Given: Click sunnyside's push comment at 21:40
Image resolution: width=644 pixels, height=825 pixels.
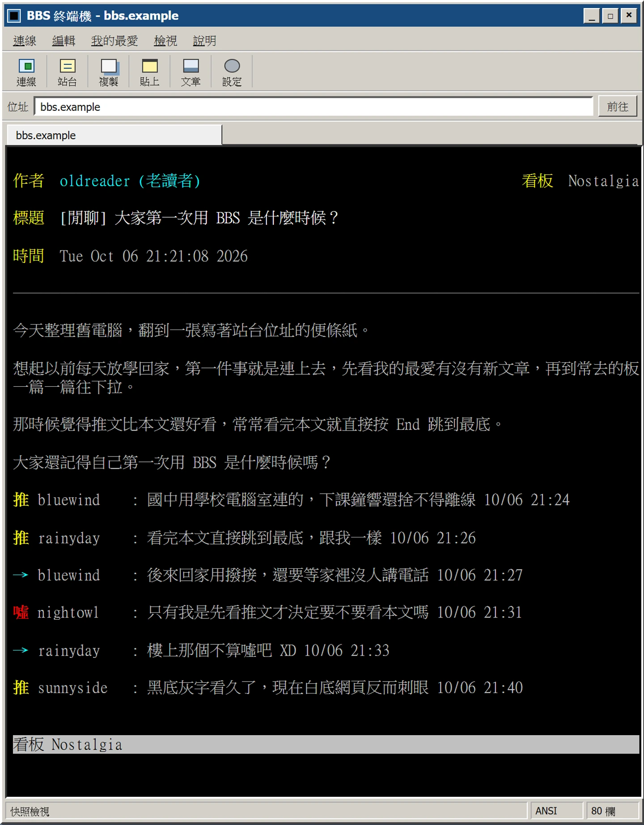Looking at the screenshot, I should [268, 687].
